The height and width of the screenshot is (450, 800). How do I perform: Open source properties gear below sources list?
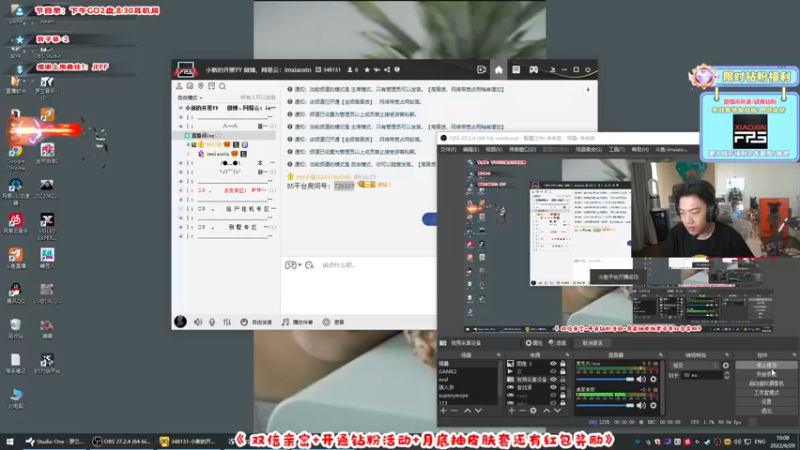click(533, 410)
